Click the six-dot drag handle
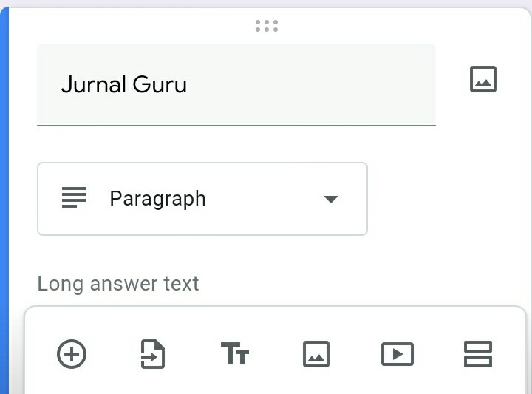 point(266,26)
